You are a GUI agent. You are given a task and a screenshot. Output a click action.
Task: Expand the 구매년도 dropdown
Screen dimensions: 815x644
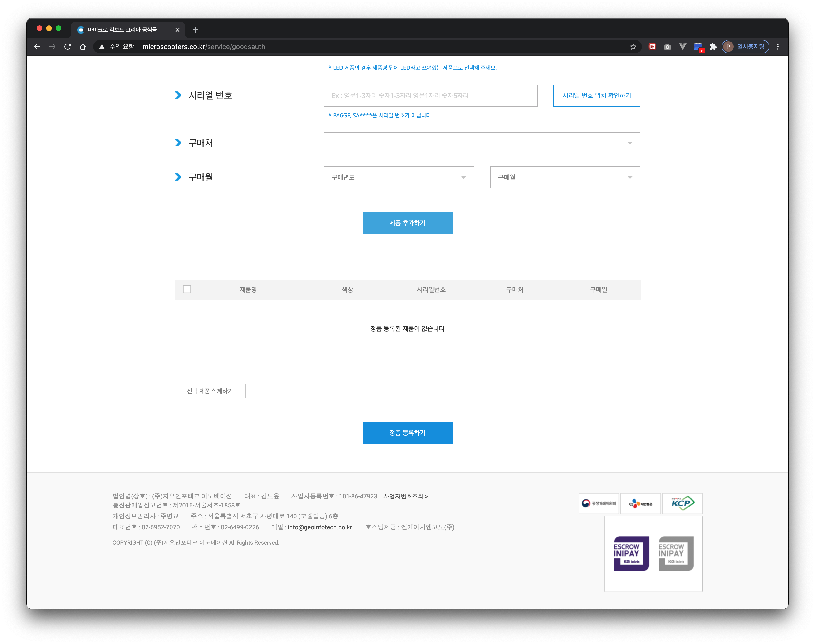click(398, 177)
